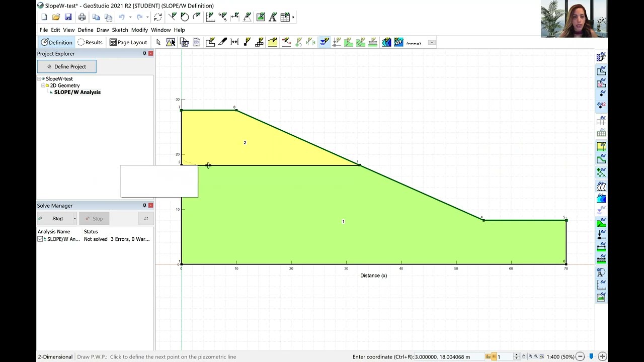Click the right-toolbar yellow materials icon
The height and width of the screenshot is (362, 644).
point(601,146)
